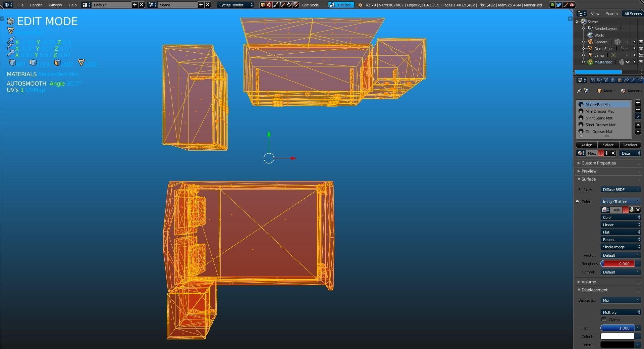The width and height of the screenshot is (644, 349).
Task: Open the Help menu
Action: (72, 5)
